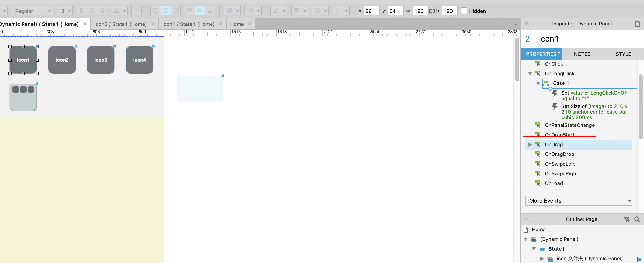Click the Italic formatting button
Screen dimensions: 644x263
click(92, 11)
